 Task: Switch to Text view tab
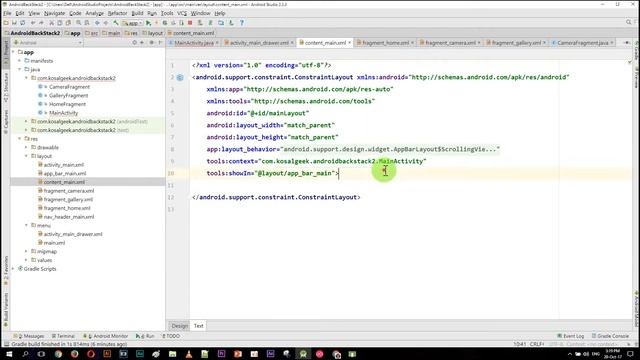198,326
